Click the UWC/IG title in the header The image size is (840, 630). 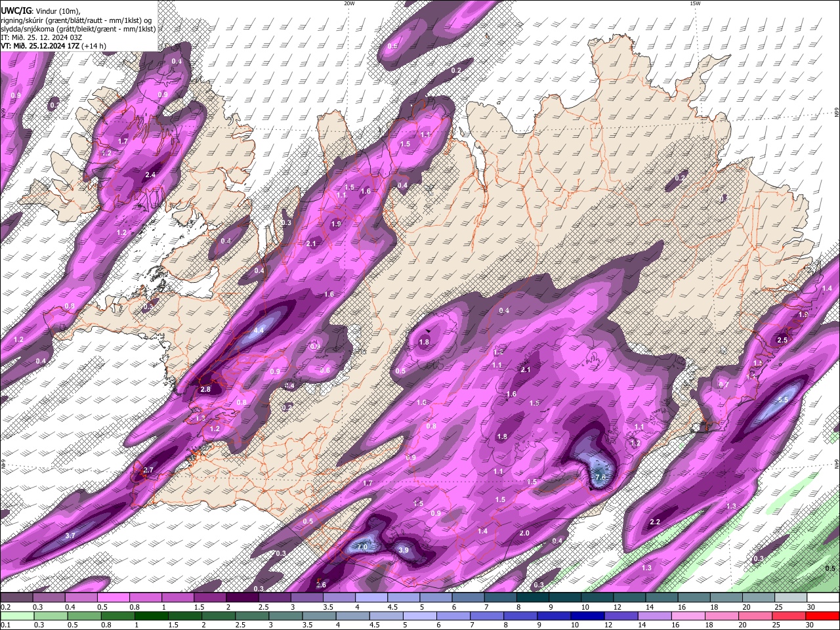(16, 10)
